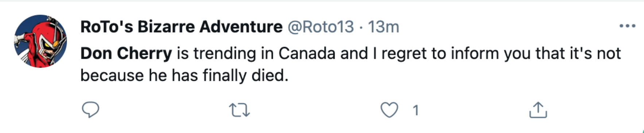Click blank area right of tweet text
The height and width of the screenshot is (133, 644).
tap(456, 76)
